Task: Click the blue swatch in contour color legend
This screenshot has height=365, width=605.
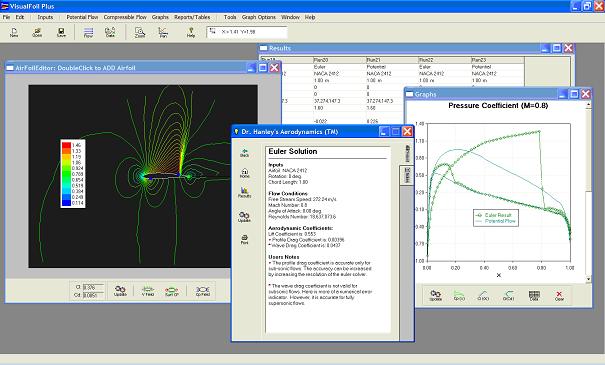Action: pyautogui.click(x=66, y=203)
